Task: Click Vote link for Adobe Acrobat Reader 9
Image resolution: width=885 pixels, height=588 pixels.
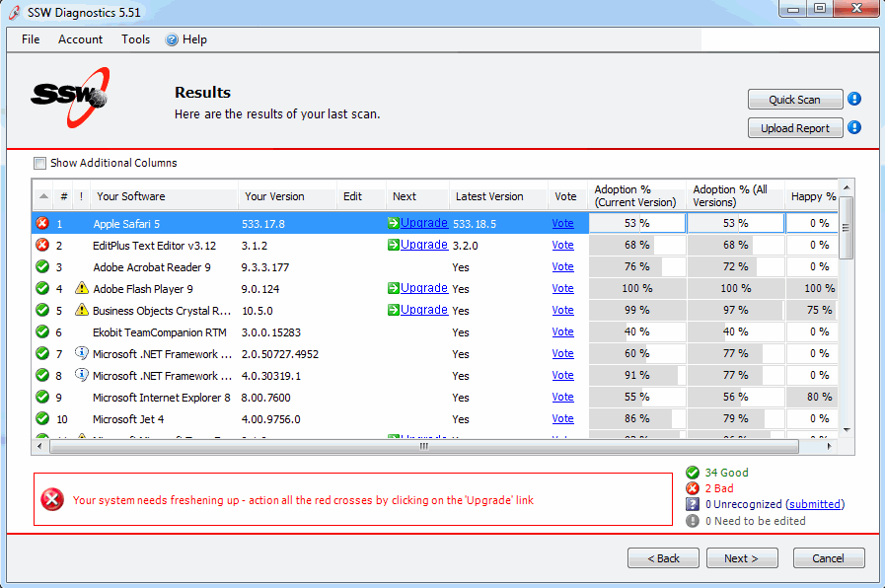Action: (x=562, y=266)
